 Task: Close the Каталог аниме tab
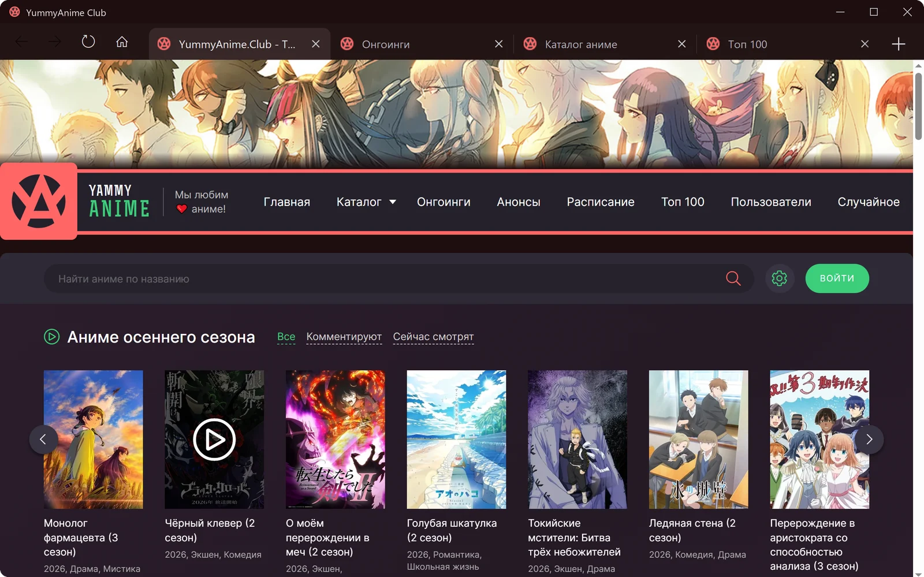(x=682, y=44)
